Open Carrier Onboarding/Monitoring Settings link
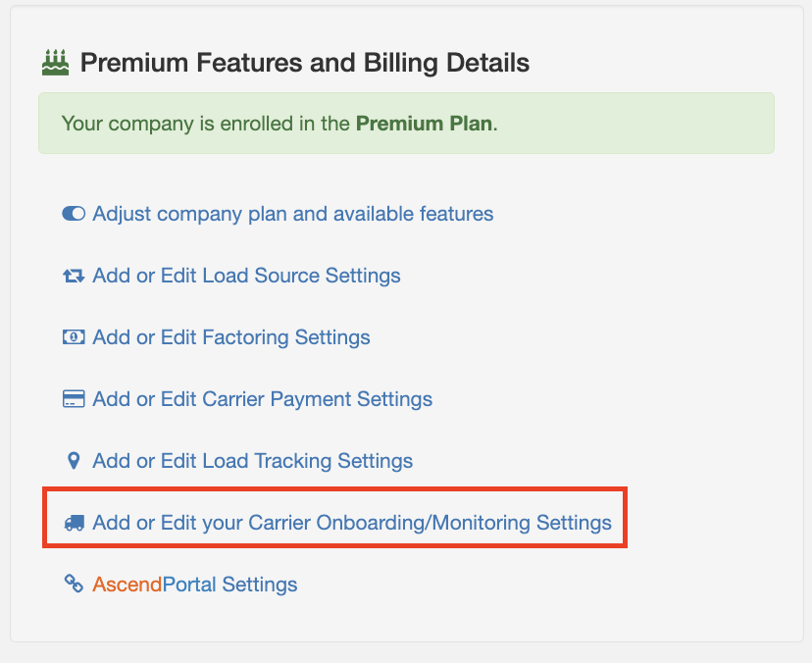This screenshot has height=663, width=812. [x=352, y=523]
